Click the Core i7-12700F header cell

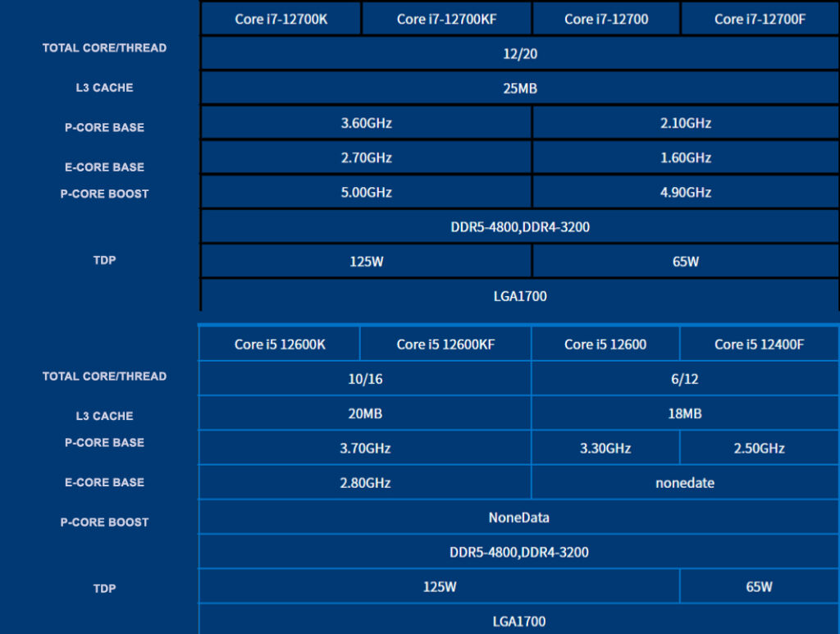pyautogui.click(x=759, y=18)
